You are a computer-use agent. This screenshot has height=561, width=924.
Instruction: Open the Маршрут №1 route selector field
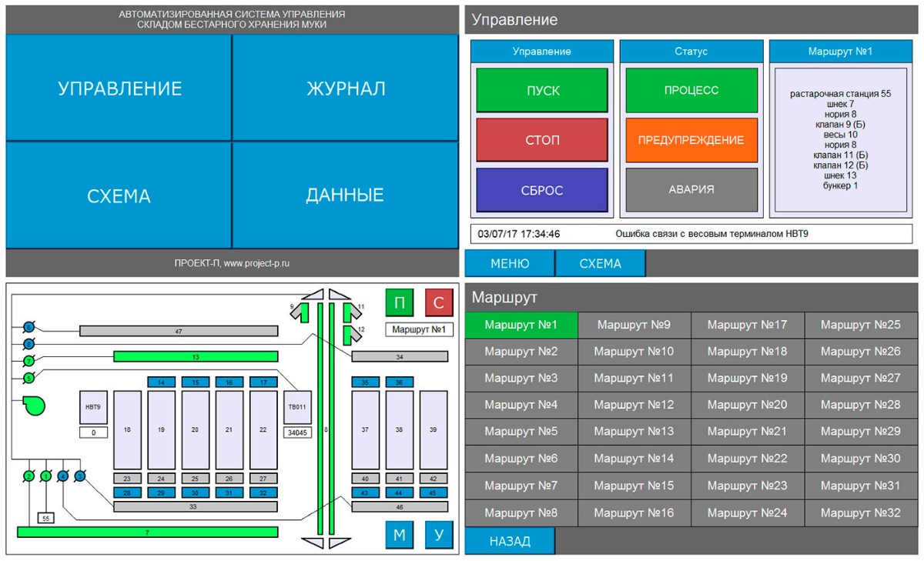tap(420, 330)
